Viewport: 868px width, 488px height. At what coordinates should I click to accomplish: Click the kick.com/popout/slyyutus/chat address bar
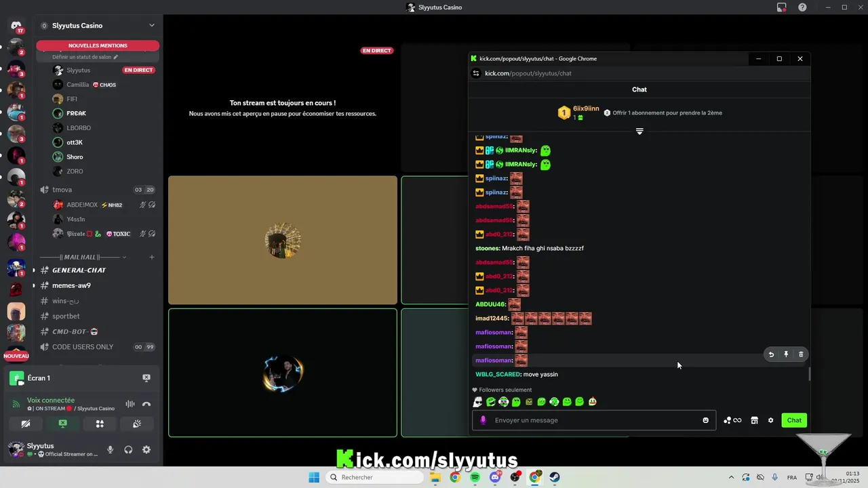click(x=528, y=73)
